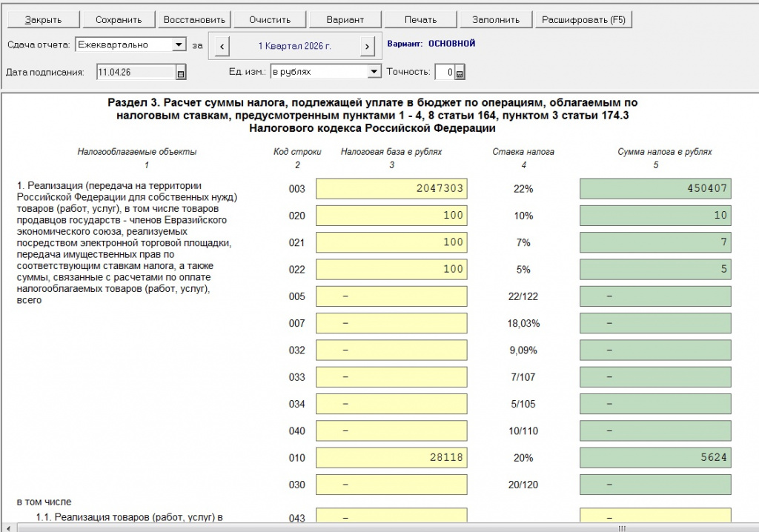
Task: Click tax base field for row 003
Action: [391, 189]
